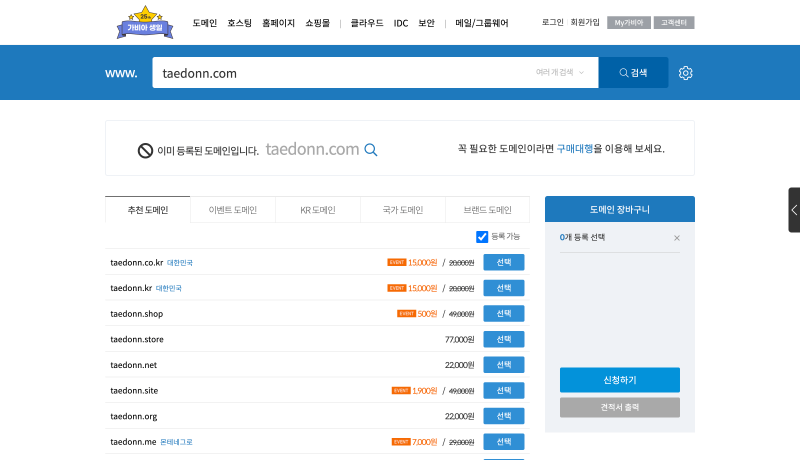Click 대한민국 label beside taedonn.co.kr
The height and width of the screenshot is (460, 800).
(180, 263)
